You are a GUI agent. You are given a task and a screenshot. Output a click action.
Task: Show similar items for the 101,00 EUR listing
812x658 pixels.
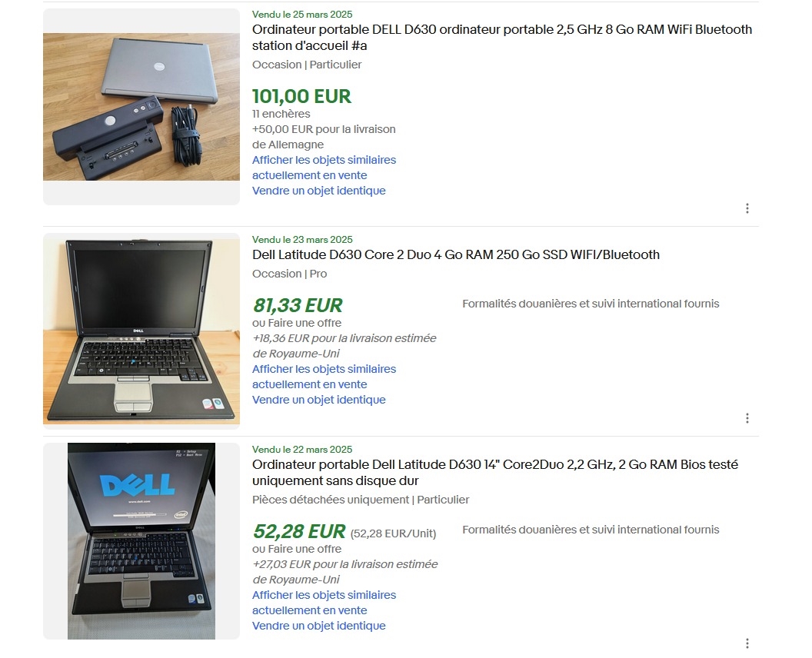324,168
